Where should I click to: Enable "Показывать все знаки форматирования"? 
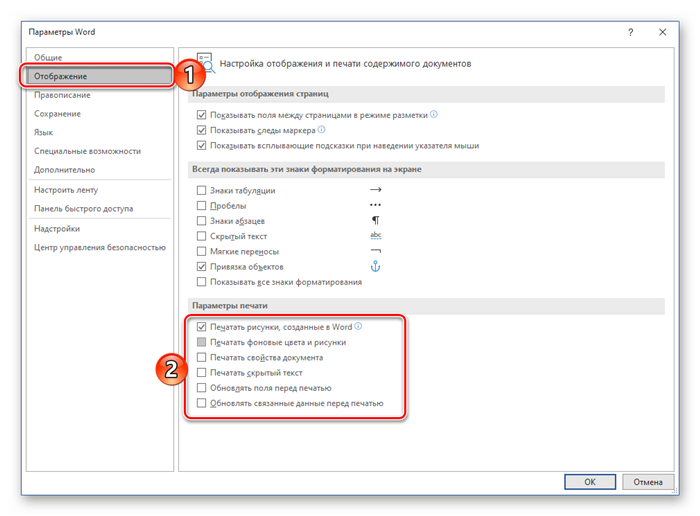point(202,283)
